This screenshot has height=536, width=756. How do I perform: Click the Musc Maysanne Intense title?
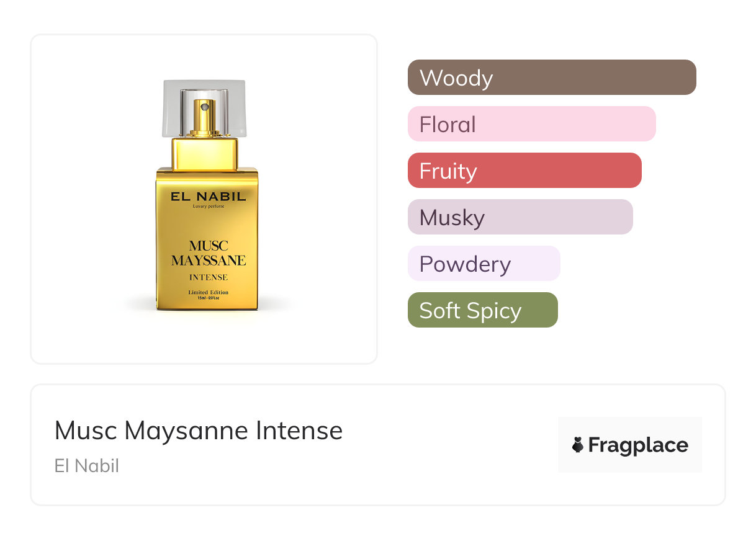tap(199, 430)
